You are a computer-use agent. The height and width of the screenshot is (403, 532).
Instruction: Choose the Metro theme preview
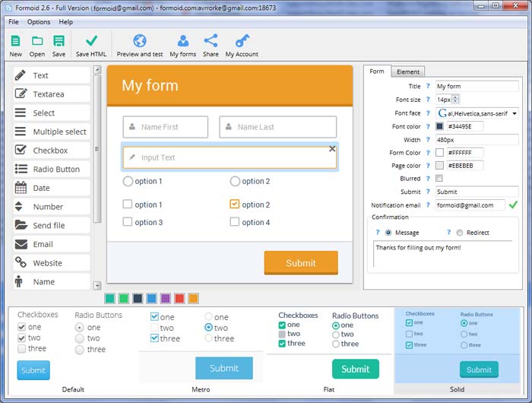(x=201, y=351)
